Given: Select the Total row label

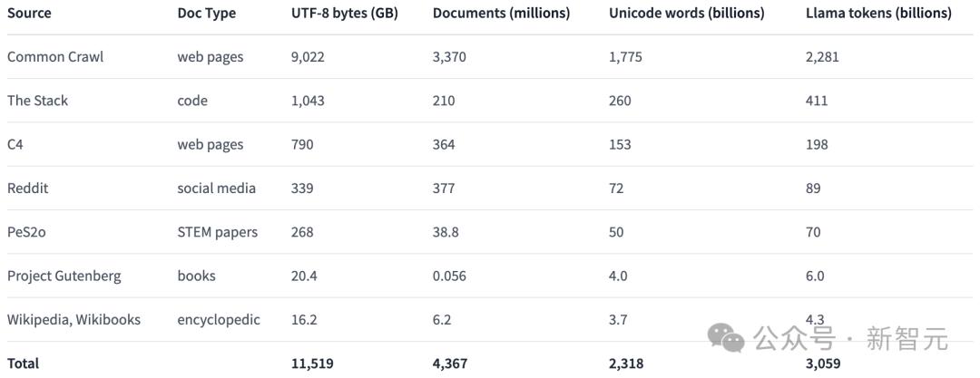Looking at the screenshot, I should [x=24, y=363].
